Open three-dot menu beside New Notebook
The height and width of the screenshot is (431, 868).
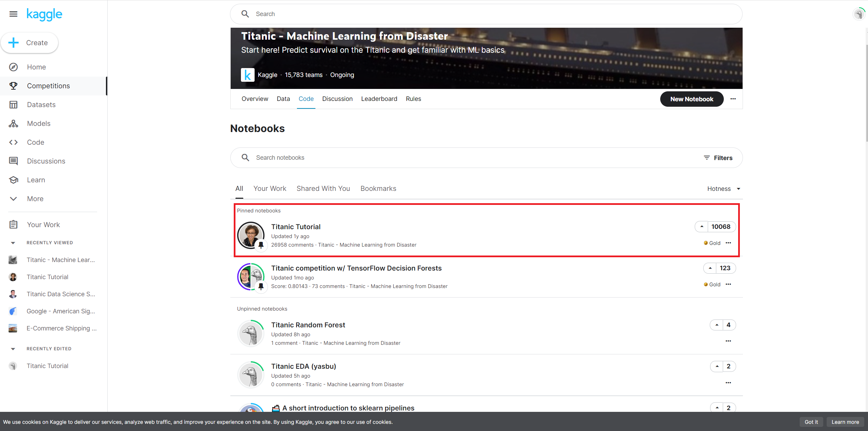(x=733, y=99)
